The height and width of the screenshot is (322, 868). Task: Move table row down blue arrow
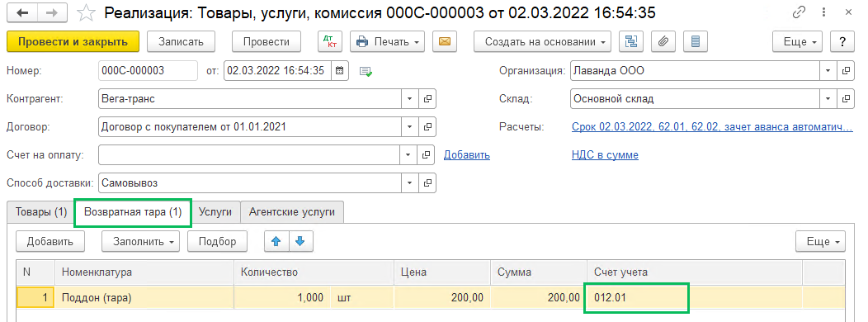(x=300, y=241)
